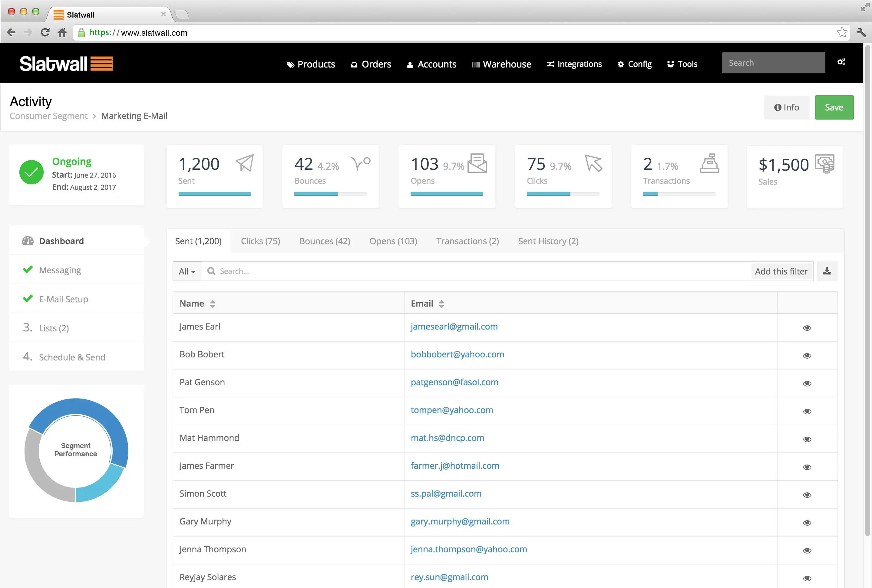The width and height of the screenshot is (872, 588).
Task: Toggle visibility for Simon Scott row
Action: click(x=807, y=494)
